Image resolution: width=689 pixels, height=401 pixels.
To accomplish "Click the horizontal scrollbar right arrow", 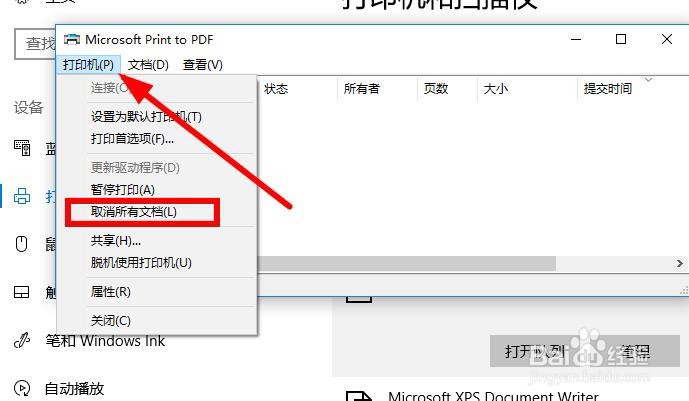I will click(679, 264).
